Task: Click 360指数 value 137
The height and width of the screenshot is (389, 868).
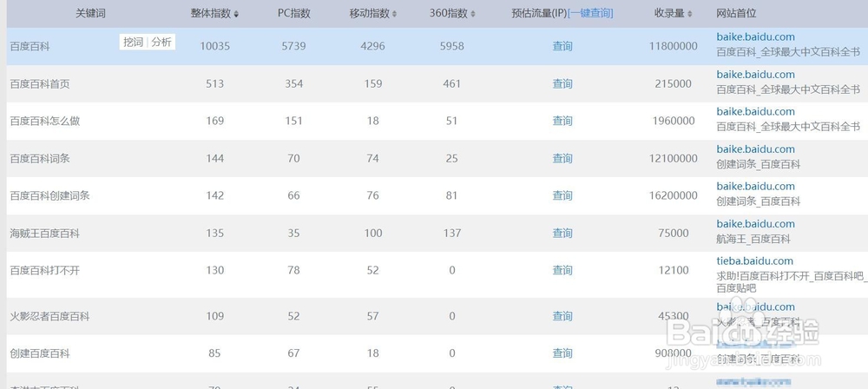Action: [451, 234]
